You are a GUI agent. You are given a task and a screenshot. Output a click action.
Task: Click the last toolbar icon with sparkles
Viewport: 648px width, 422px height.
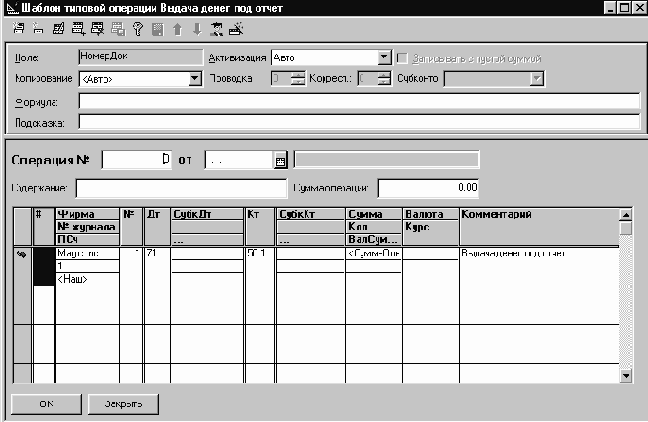(236, 29)
